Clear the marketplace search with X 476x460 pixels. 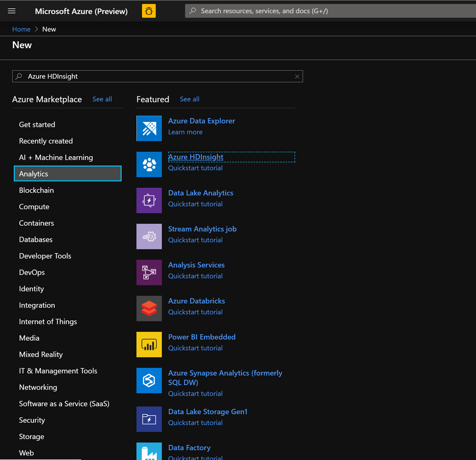coord(297,76)
